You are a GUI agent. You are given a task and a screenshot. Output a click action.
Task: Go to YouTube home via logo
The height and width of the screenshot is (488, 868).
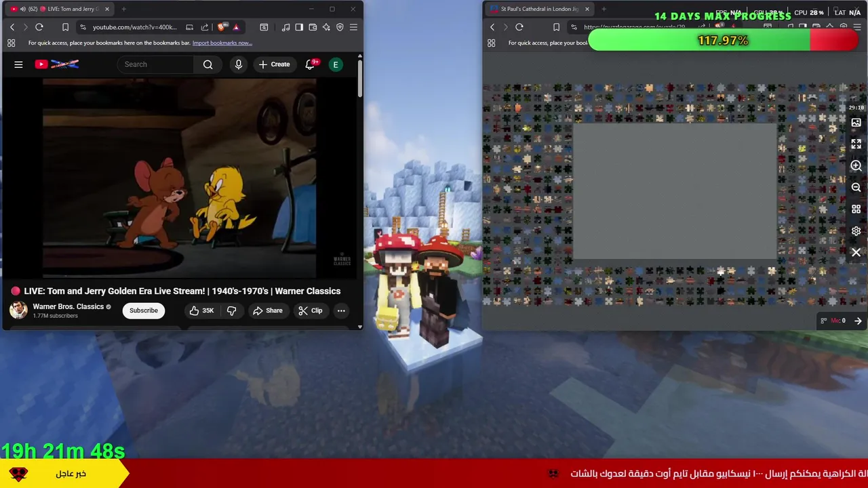57,64
